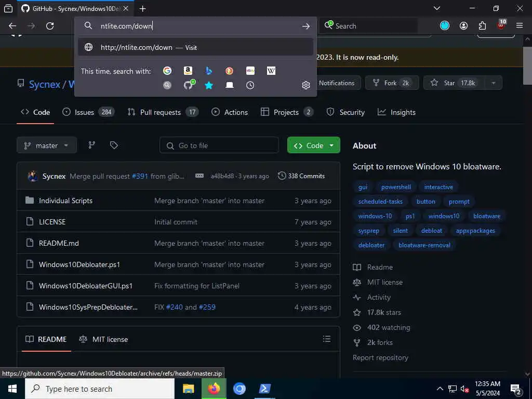Switch to MIT license tab in README panel
This screenshot has width=532, height=399.
pyautogui.click(x=103, y=339)
